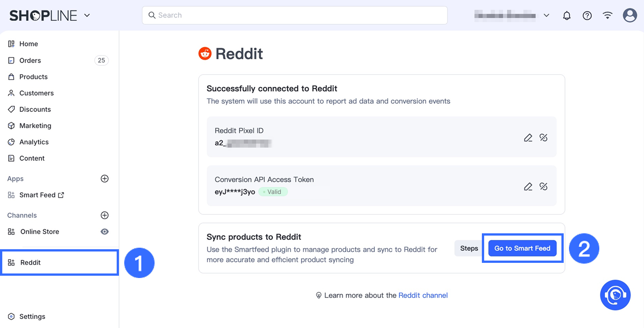Edit the Reddit Pixel ID
This screenshot has width=644, height=328.
(528, 138)
